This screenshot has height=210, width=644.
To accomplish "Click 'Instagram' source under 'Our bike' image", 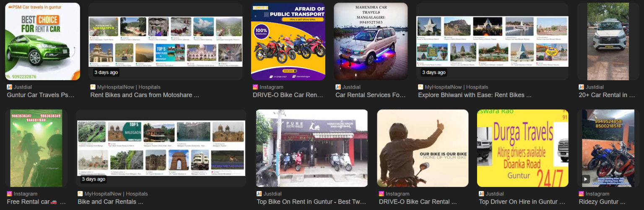I will [397, 194].
